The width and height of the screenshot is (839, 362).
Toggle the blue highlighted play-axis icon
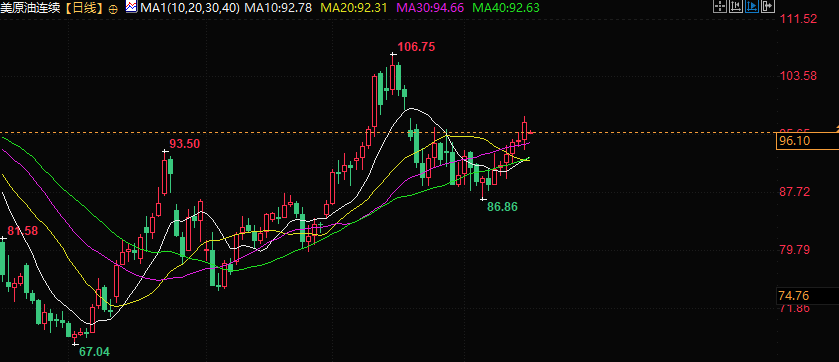pyautogui.click(x=752, y=6)
